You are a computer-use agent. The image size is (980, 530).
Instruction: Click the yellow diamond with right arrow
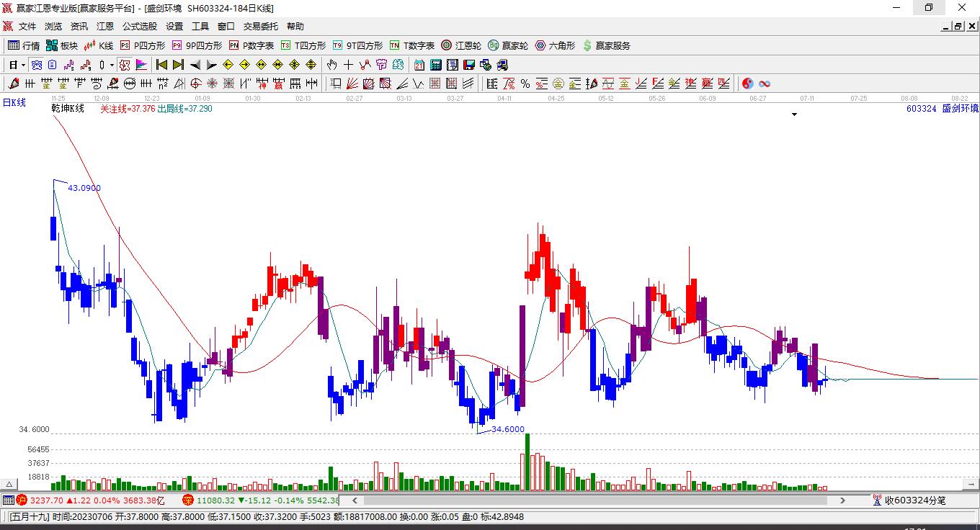click(244, 65)
